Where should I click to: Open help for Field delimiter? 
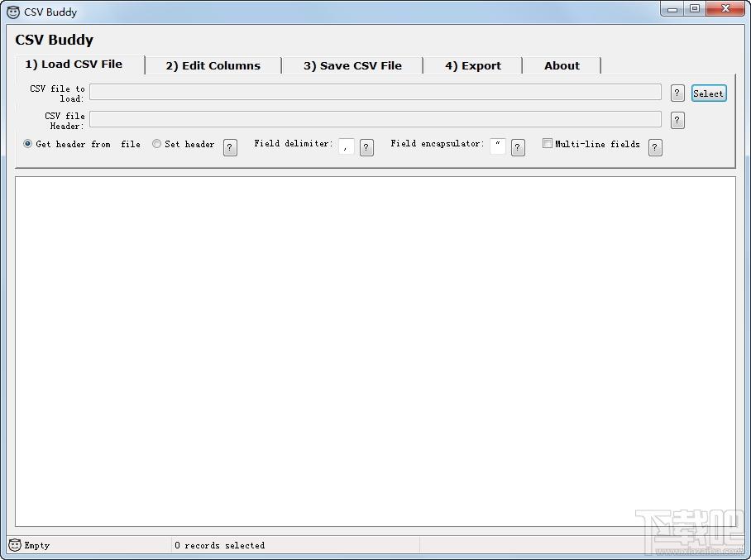tap(366, 147)
